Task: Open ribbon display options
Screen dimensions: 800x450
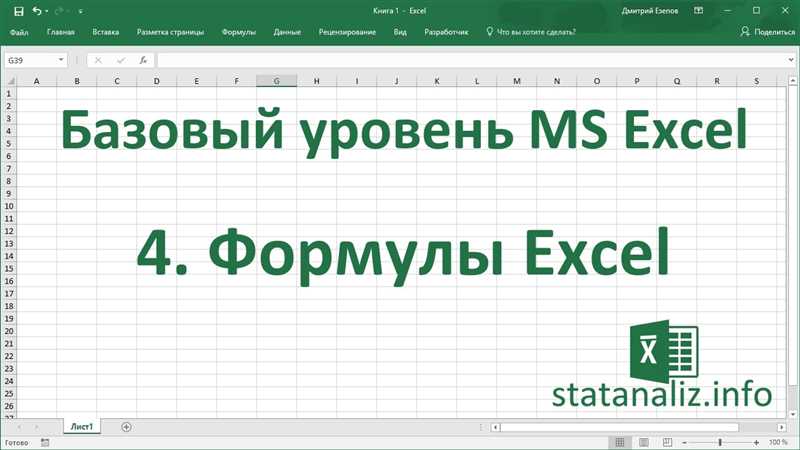Action: point(698,11)
